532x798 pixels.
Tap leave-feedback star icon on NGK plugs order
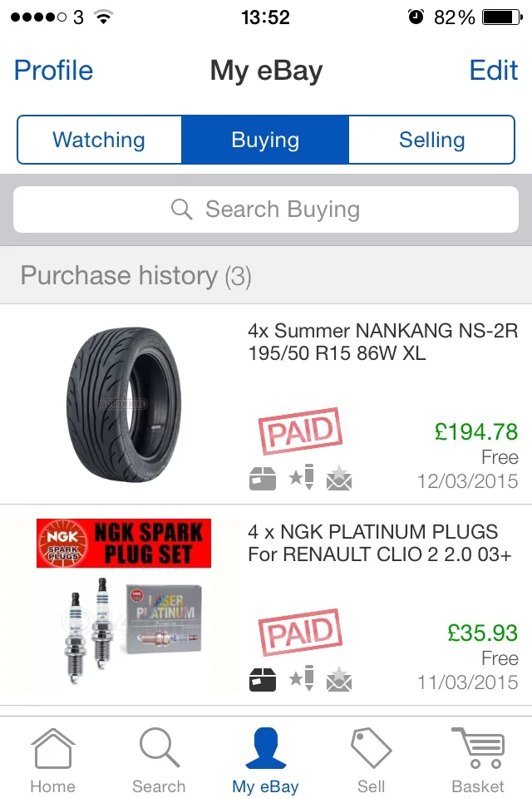click(x=302, y=678)
